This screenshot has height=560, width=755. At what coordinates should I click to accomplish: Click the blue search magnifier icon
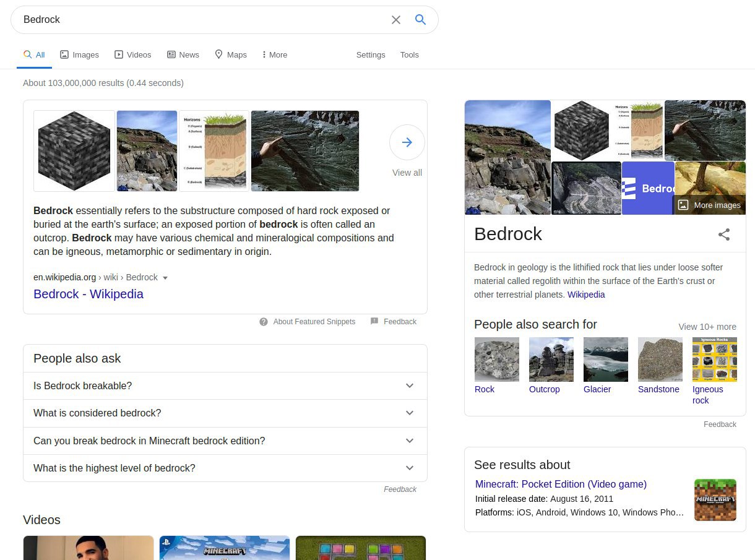coord(420,20)
